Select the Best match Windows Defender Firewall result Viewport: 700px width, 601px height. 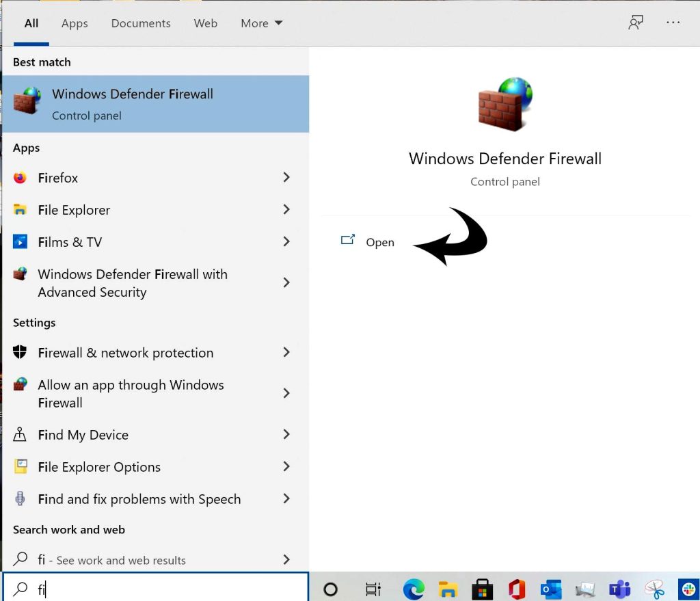[155, 104]
